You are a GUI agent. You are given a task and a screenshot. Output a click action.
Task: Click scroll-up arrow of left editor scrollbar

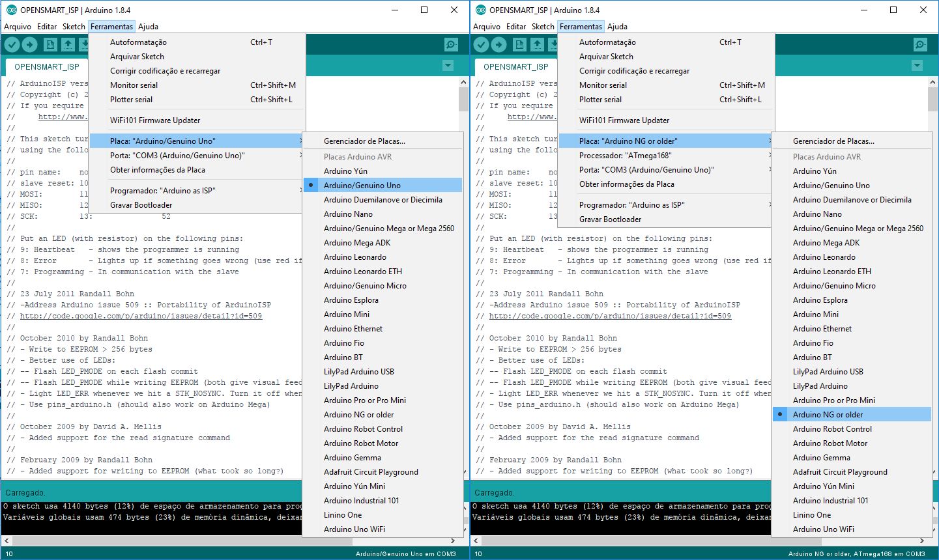pos(463,82)
